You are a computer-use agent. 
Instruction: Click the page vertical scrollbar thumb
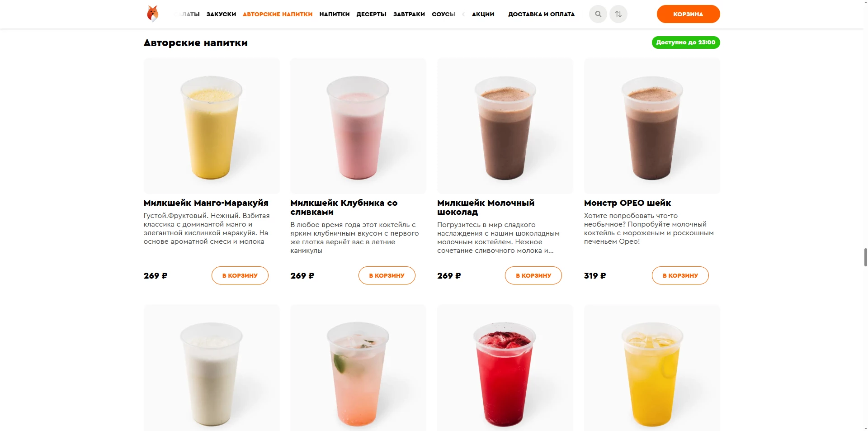tap(866, 257)
